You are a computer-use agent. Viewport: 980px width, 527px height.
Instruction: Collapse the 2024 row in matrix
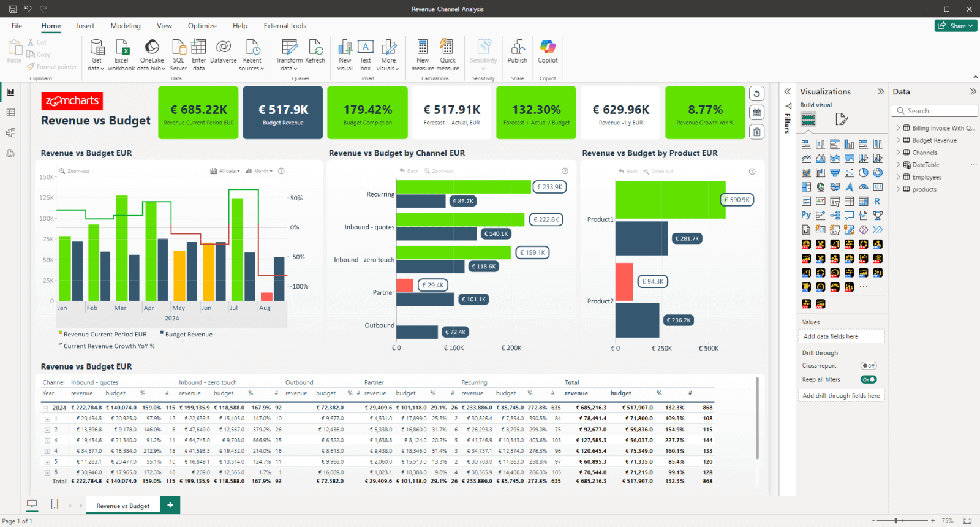coord(45,408)
